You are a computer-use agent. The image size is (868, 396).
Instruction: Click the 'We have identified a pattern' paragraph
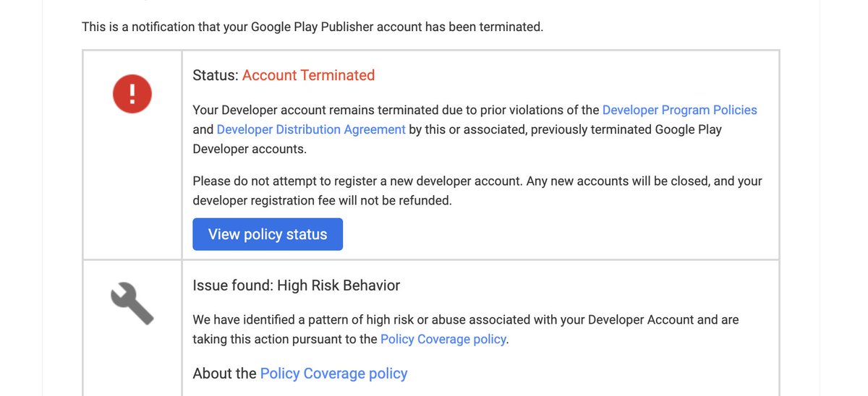(466, 329)
